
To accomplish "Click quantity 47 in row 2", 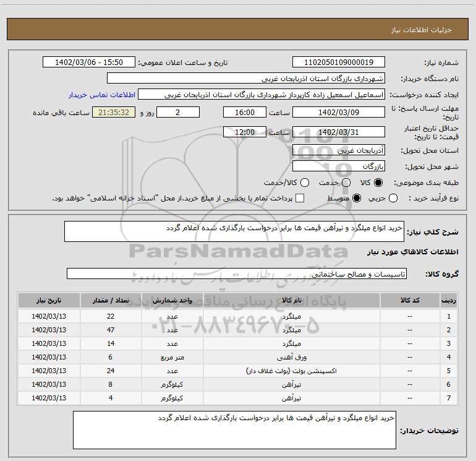I will [111, 330].
